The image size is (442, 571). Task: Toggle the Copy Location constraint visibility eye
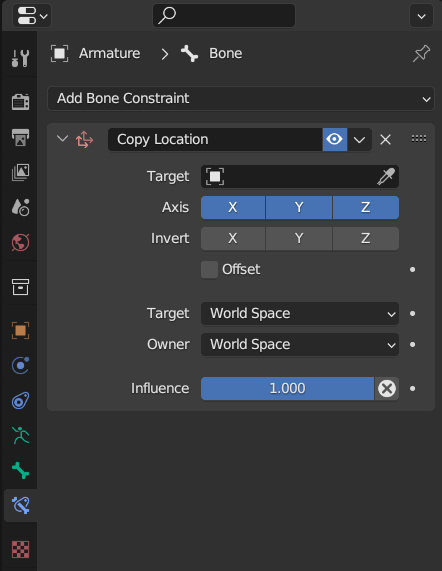click(x=335, y=139)
